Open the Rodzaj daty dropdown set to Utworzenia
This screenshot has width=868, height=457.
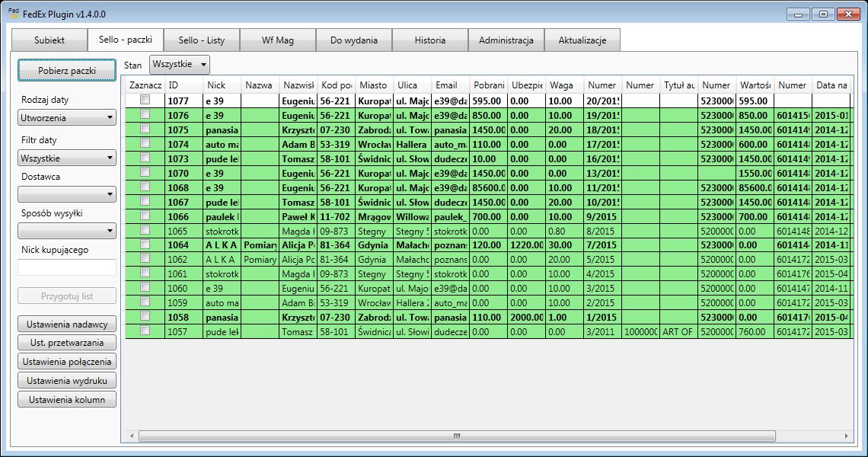tap(67, 117)
